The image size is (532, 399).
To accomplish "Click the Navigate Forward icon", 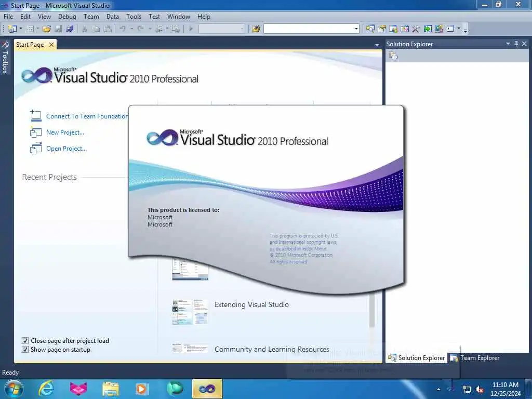I will click(x=176, y=29).
